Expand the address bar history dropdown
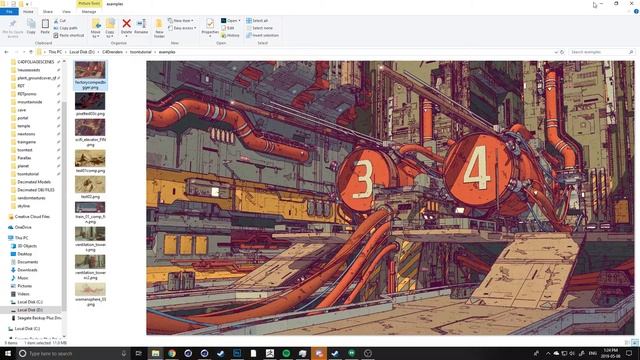 click(556, 52)
